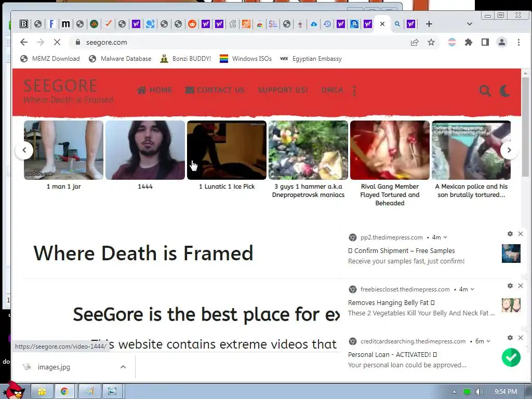Stop loading the page
Image resolution: width=532 pixels, height=399 pixels.
coord(57,42)
